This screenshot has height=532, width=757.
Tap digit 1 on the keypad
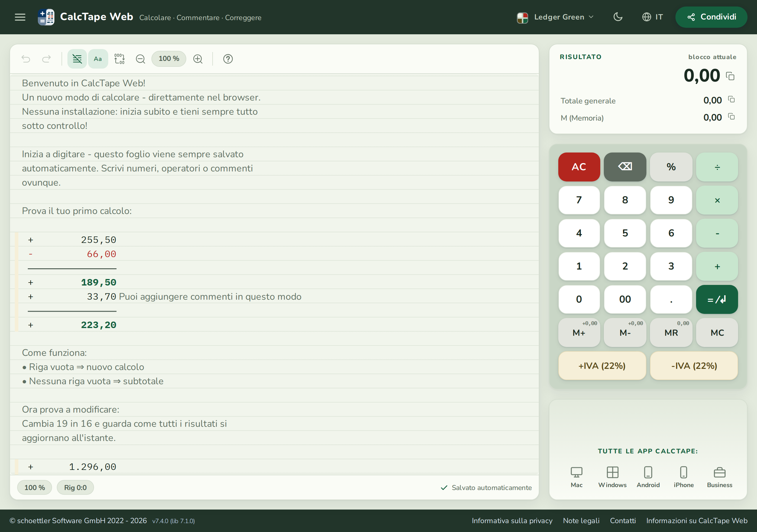tap(579, 266)
